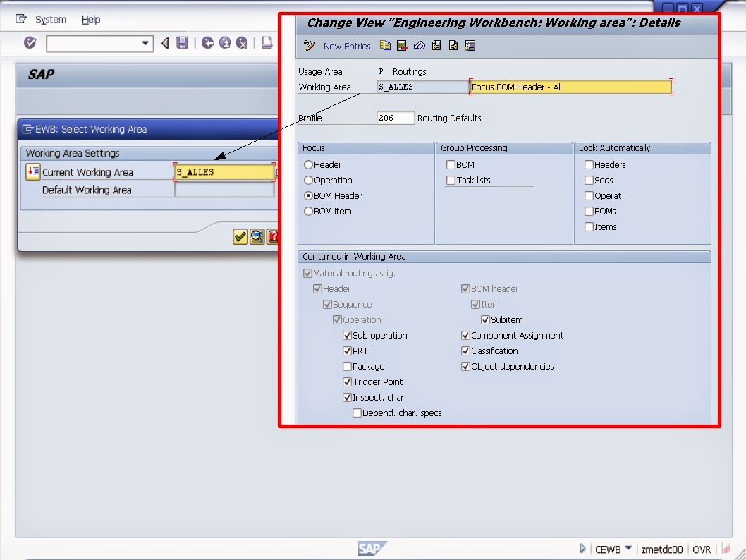Click the magnifier icon in the EWB dialog
The width and height of the screenshot is (746, 560).
(257, 237)
